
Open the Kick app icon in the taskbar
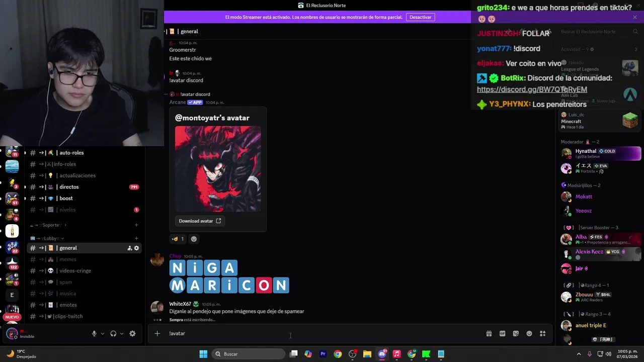tap(426, 354)
